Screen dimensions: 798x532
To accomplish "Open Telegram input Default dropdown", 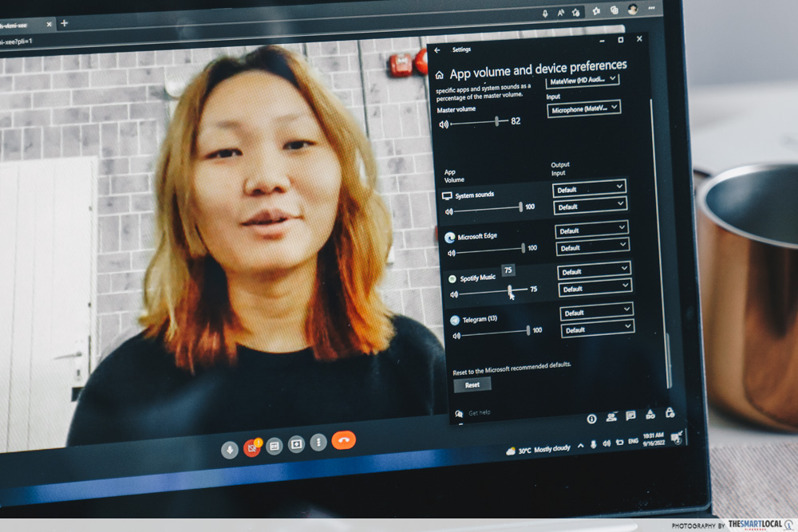I will 598,329.
